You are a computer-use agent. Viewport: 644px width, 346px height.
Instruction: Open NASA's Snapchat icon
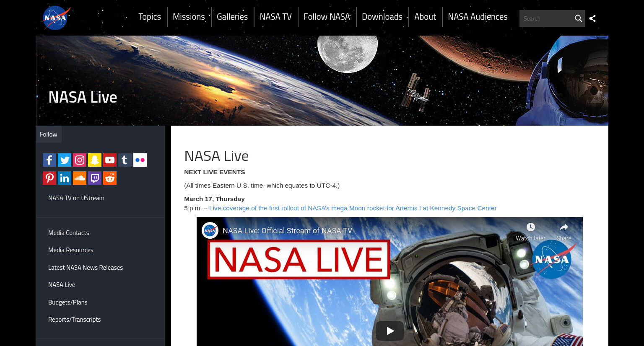95,160
